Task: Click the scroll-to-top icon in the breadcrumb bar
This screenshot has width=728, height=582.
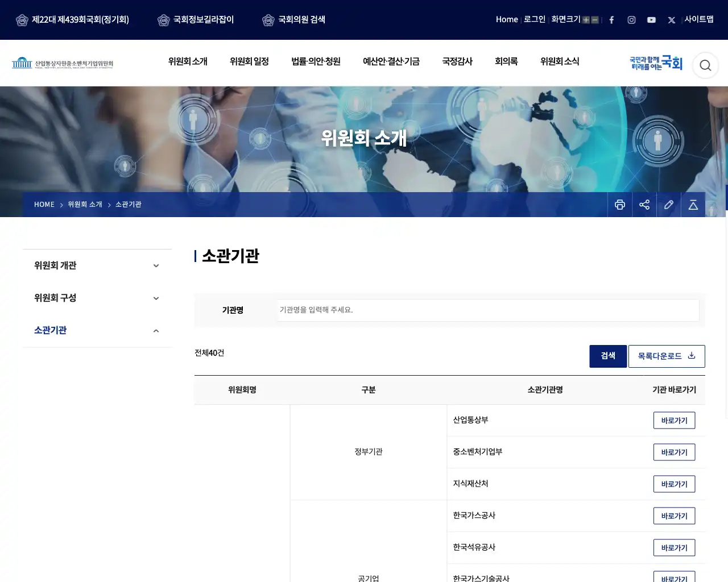Action: pyautogui.click(x=693, y=205)
